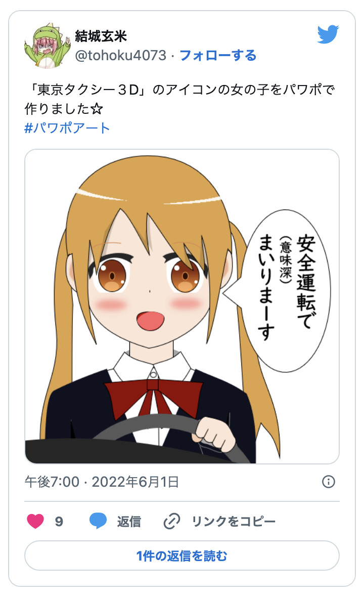The width and height of the screenshot is (364, 597).
Task: Open the tweet info circle icon
Action: click(328, 482)
